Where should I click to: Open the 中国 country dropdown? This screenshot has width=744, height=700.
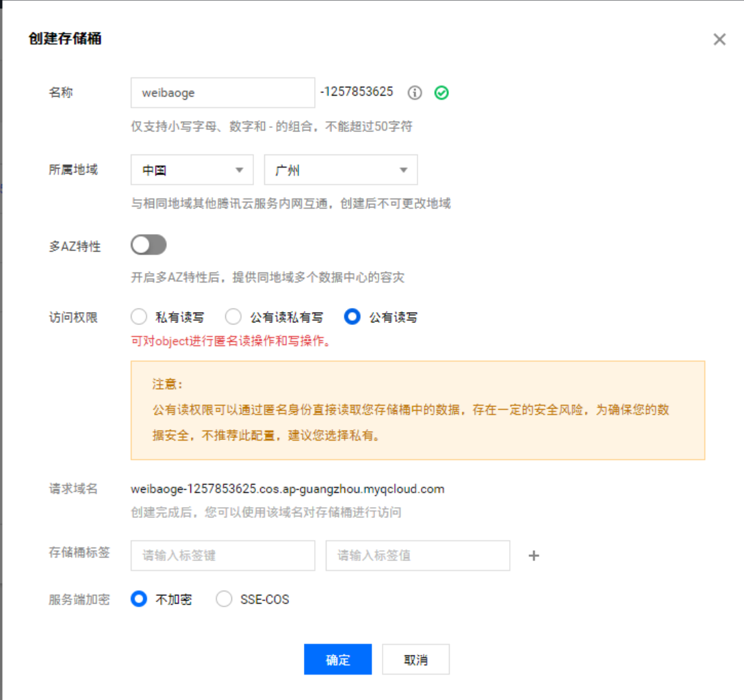point(192,170)
